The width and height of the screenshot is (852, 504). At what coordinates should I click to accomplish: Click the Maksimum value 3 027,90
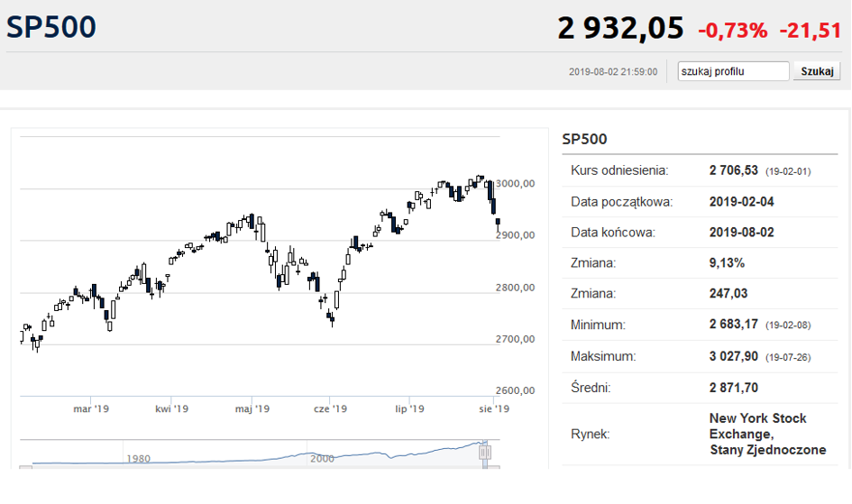point(735,357)
